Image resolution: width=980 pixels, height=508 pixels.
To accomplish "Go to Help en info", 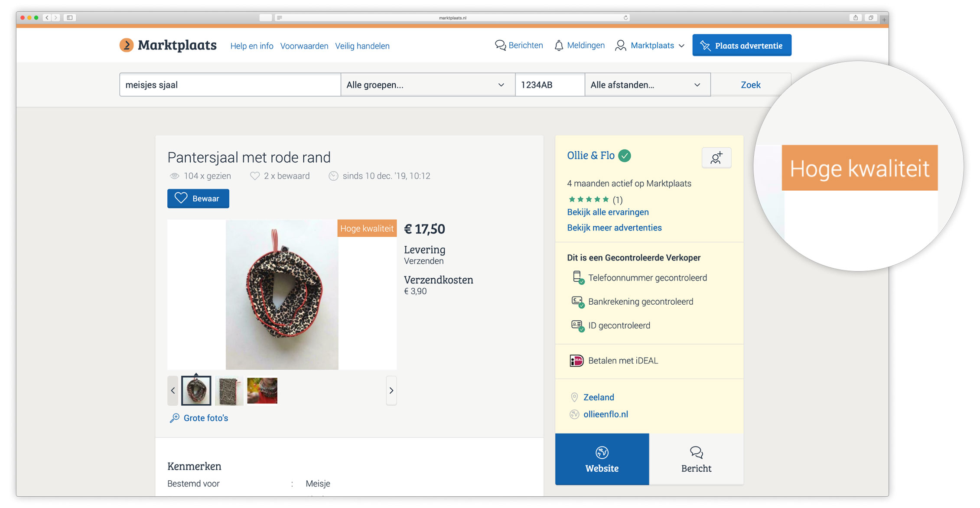I will [252, 46].
